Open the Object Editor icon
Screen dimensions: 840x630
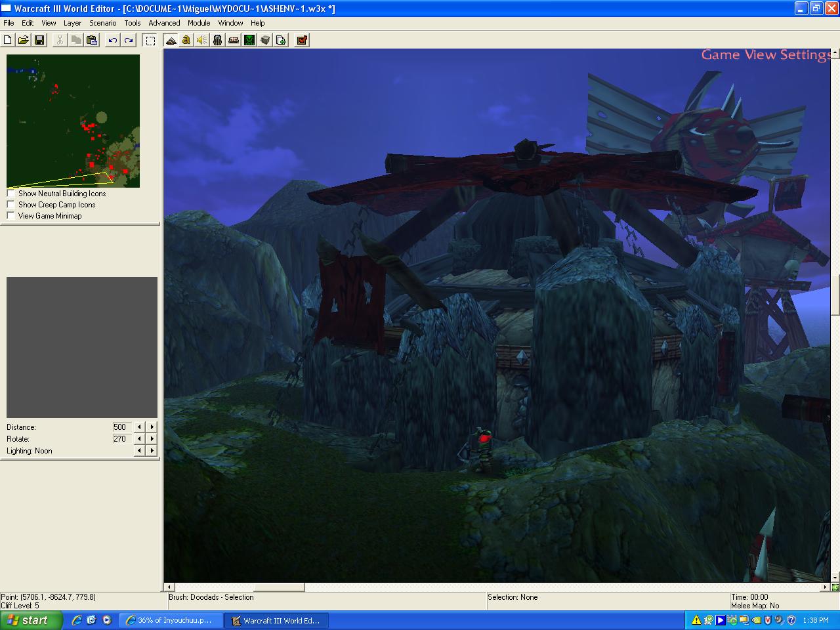tap(218, 40)
